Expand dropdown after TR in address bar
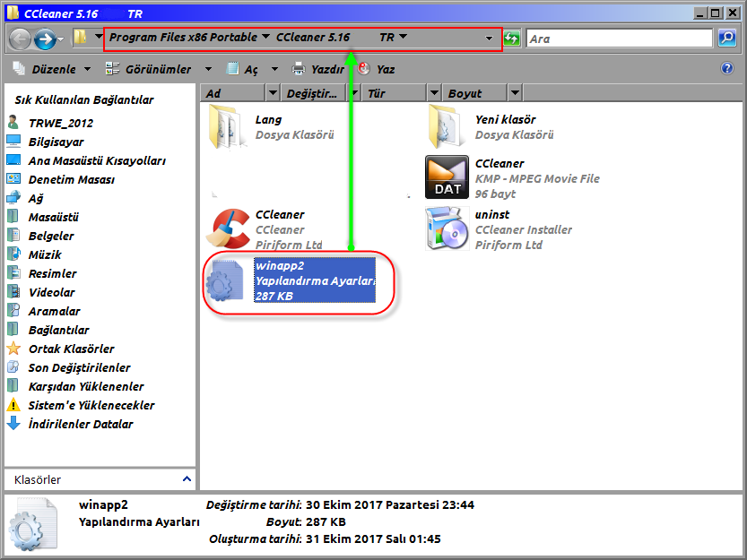The height and width of the screenshot is (560, 747). point(403,37)
